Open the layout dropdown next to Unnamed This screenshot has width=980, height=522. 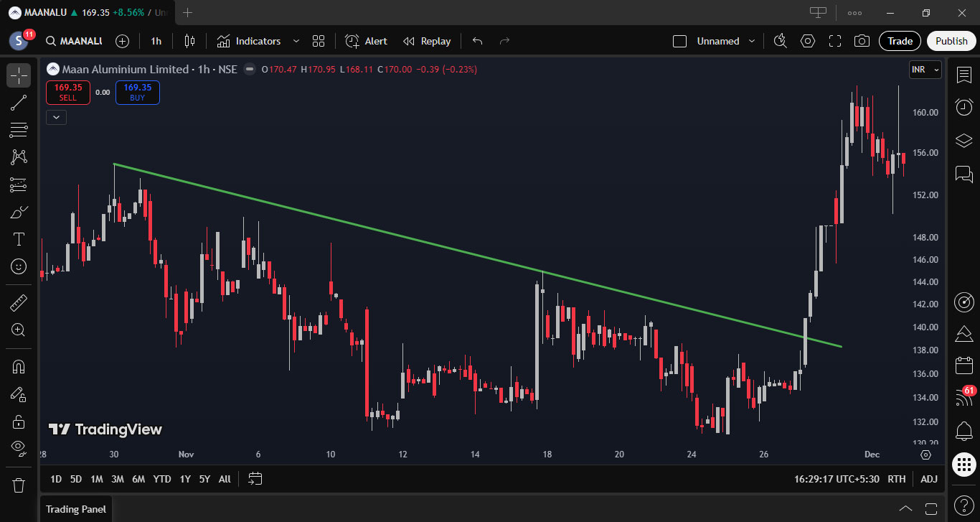pos(752,41)
